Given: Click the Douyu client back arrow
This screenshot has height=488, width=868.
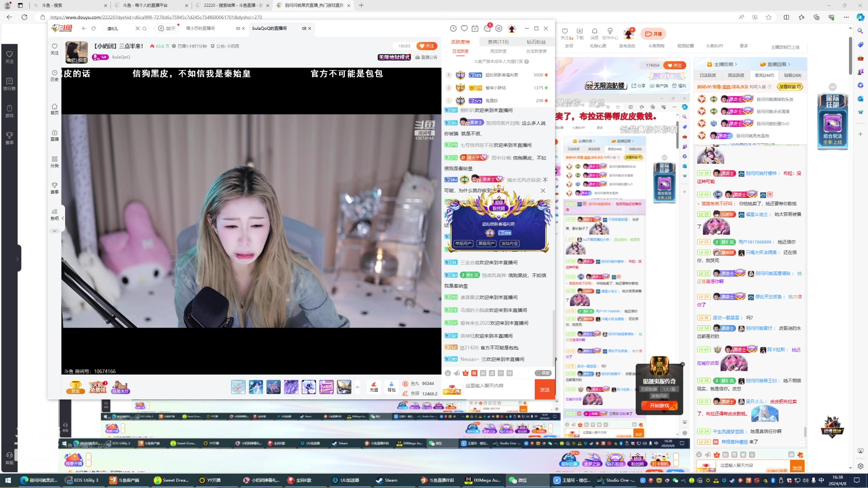Looking at the screenshot, I should tap(84, 28).
